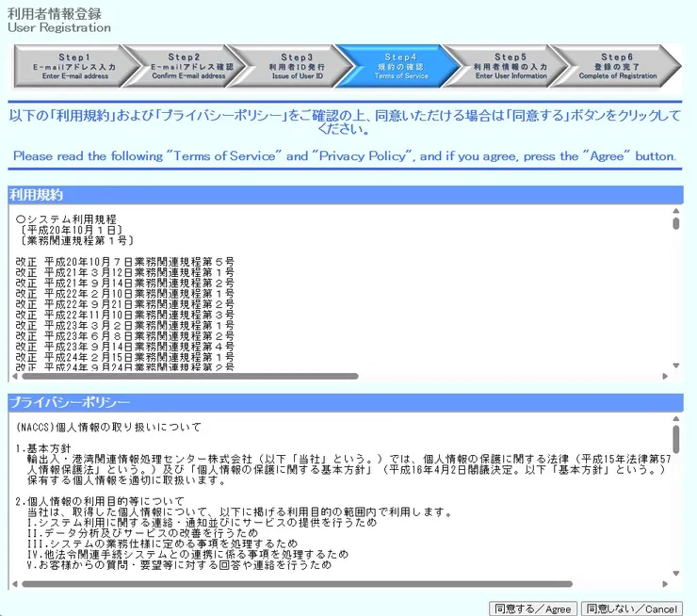Image resolution: width=697 pixels, height=616 pixels.
Task: Click the line (NACCS)個人情報の取り扱いについて
Action: tap(108, 427)
